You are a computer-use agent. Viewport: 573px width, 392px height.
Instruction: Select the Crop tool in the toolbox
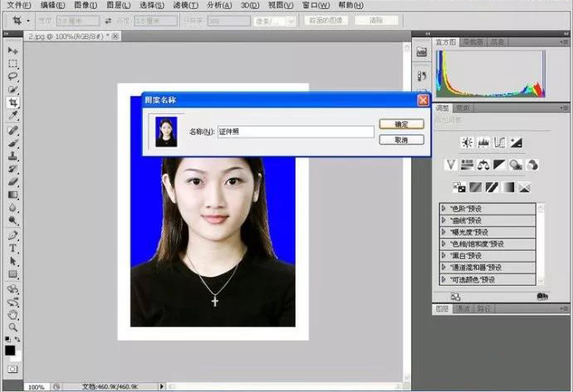point(12,102)
